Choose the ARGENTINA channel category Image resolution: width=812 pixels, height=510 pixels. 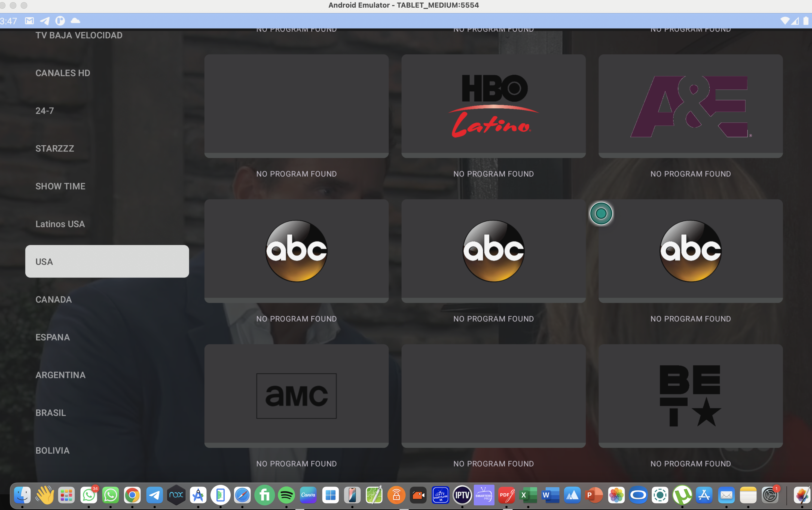coord(61,375)
